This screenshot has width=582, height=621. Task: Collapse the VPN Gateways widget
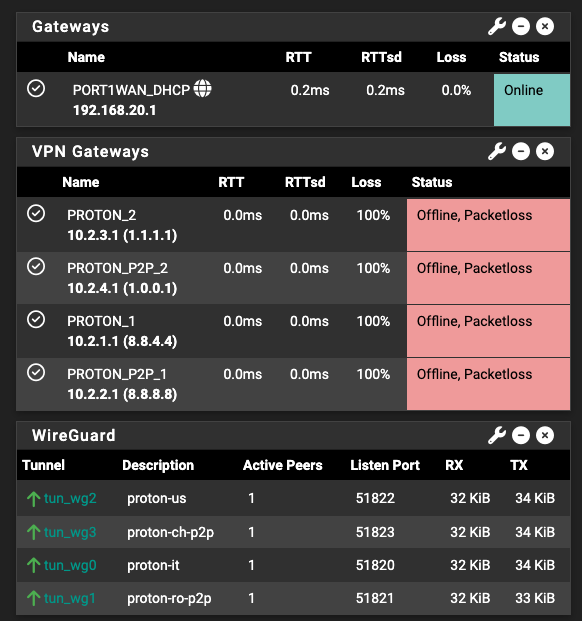pos(521,152)
